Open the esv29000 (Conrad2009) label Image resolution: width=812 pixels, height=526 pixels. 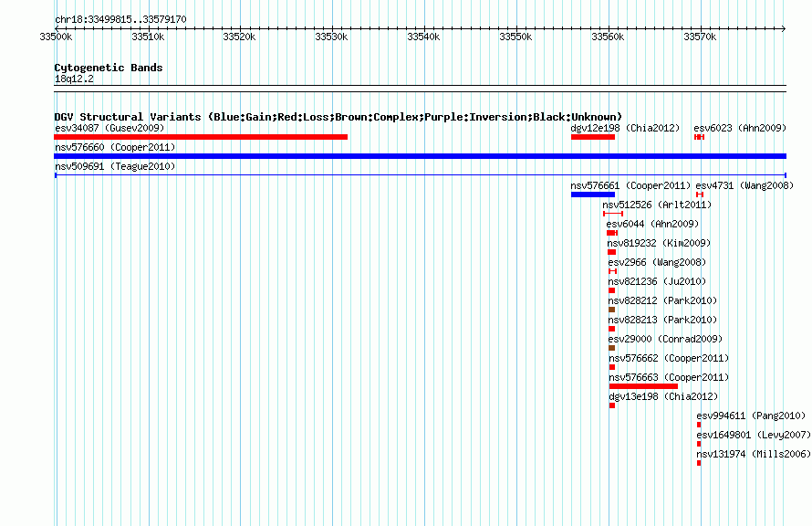tap(665, 339)
